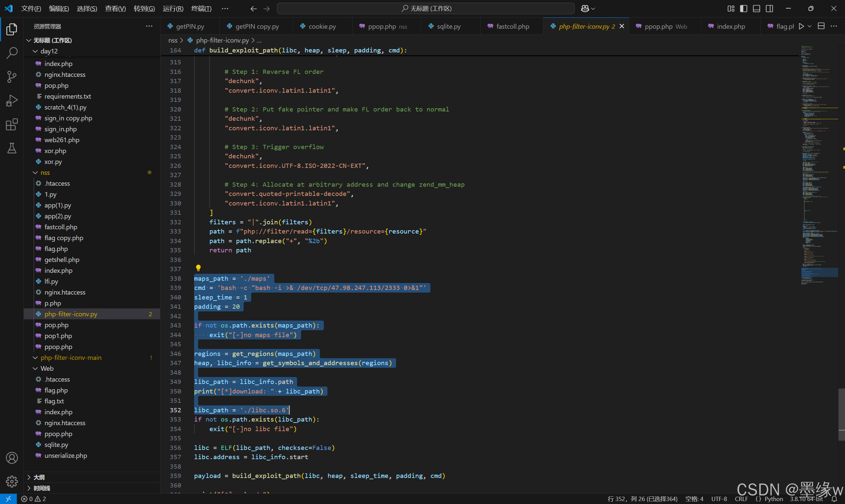Click the search box in title bar
Image resolution: width=845 pixels, height=504 pixels.
click(425, 9)
